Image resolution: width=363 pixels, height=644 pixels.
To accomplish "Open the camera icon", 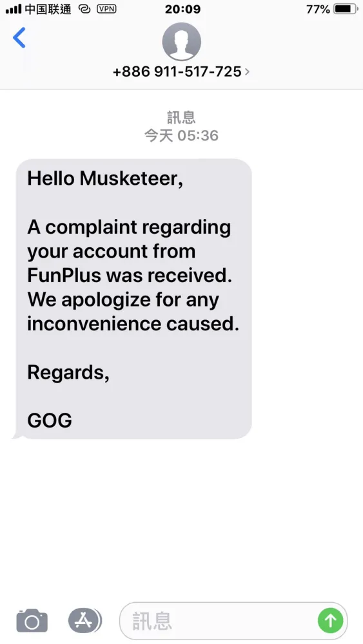I will 32,620.
